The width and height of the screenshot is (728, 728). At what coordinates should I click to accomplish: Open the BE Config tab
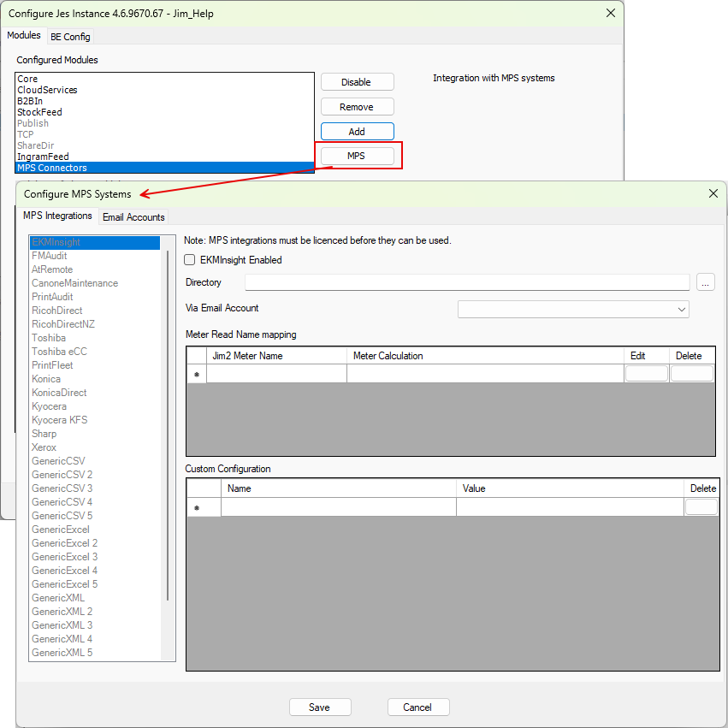(70, 37)
